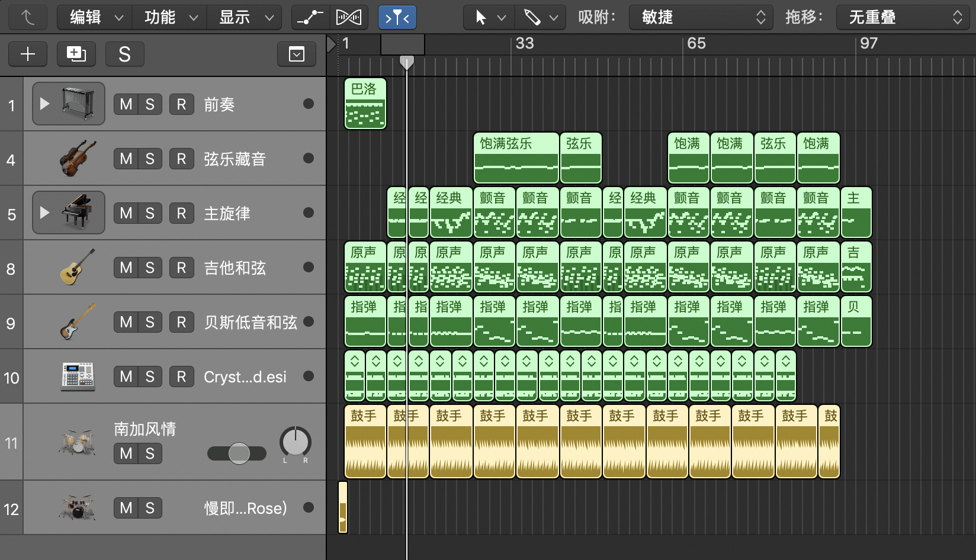Viewport: 976px width, 560px height.
Task: Mute the 吉他和弦 track
Action: pos(126,268)
